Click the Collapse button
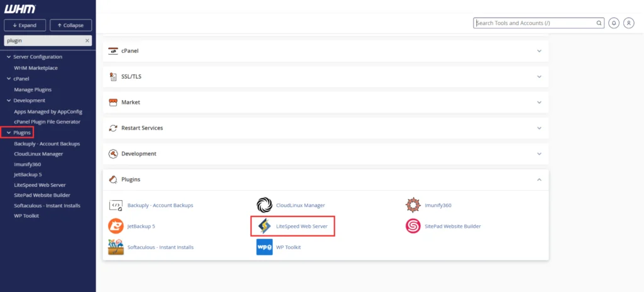This screenshot has height=292, width=644. [x=70, y=25]
